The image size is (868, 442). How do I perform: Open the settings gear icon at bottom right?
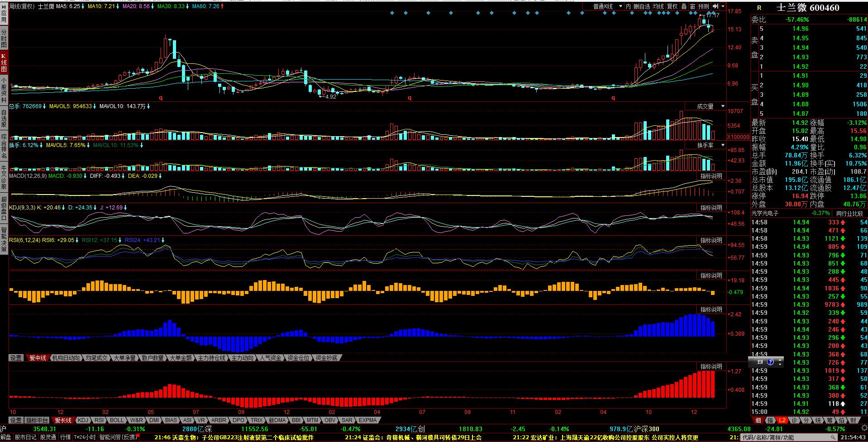pos(864,428)
